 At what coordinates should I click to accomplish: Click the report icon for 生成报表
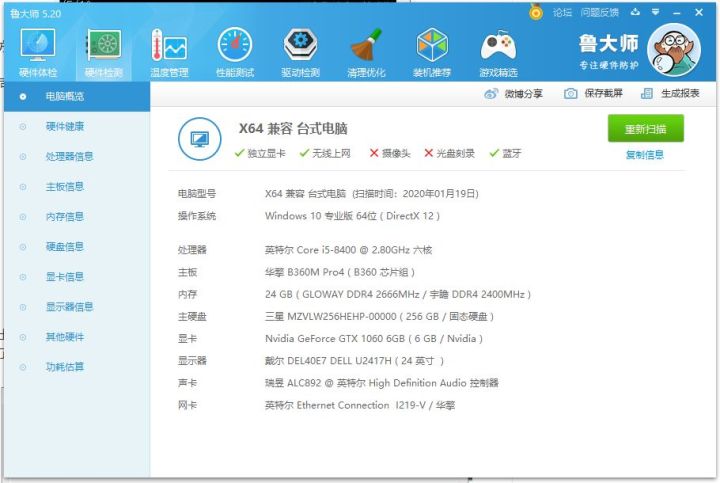647,94
